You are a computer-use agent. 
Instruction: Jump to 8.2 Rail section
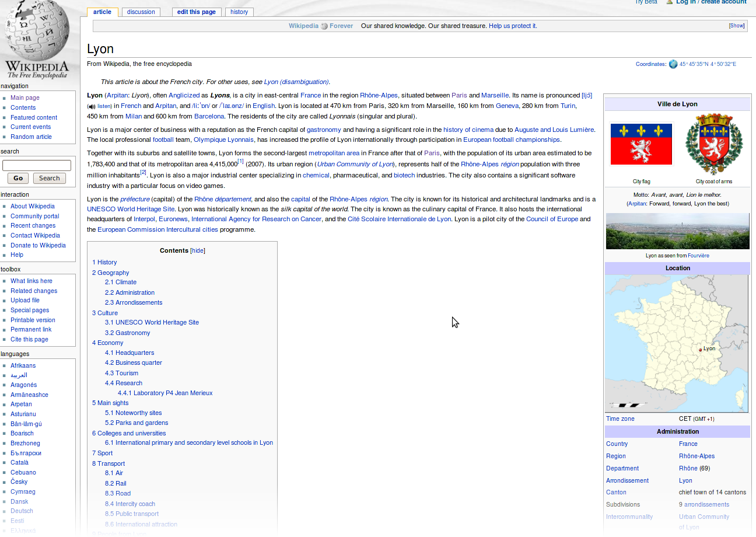tap(116, 483)
